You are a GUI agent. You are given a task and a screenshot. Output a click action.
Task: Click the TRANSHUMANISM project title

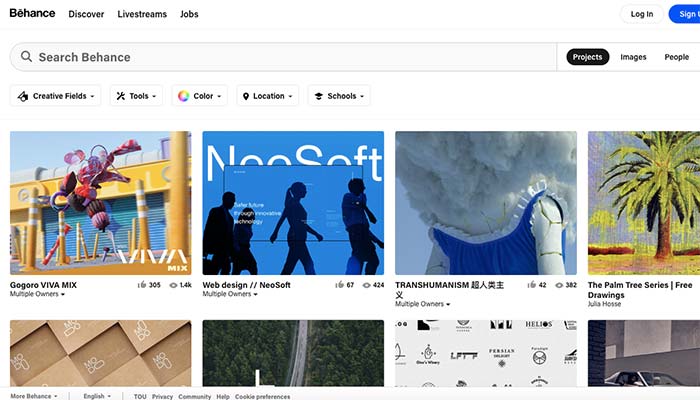point(450,290)
